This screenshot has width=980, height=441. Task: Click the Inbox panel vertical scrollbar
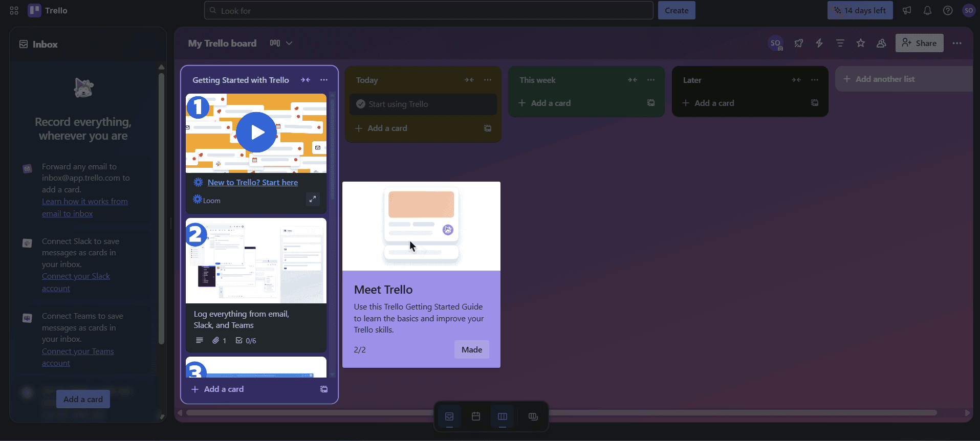(161, 209)
